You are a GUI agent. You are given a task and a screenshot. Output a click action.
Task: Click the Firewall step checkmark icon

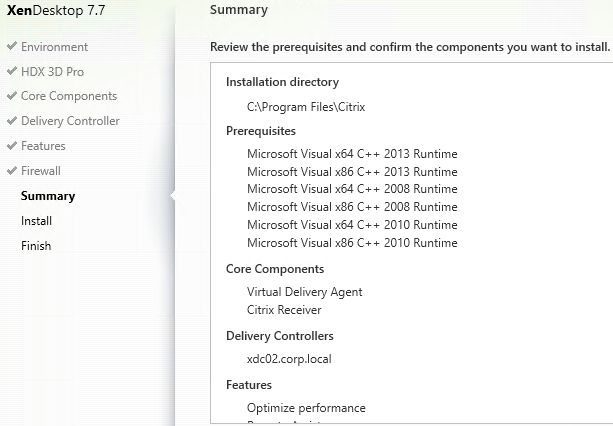coord(12,170)
